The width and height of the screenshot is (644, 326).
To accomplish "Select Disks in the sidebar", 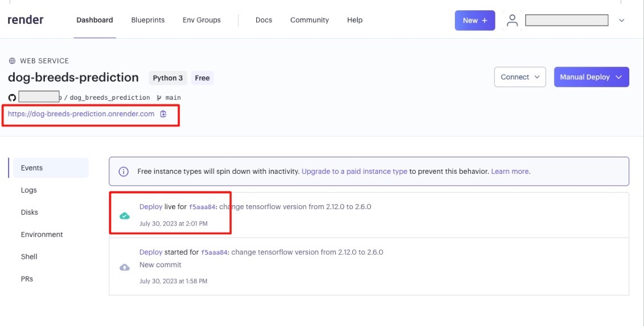I will coord(30,212).
